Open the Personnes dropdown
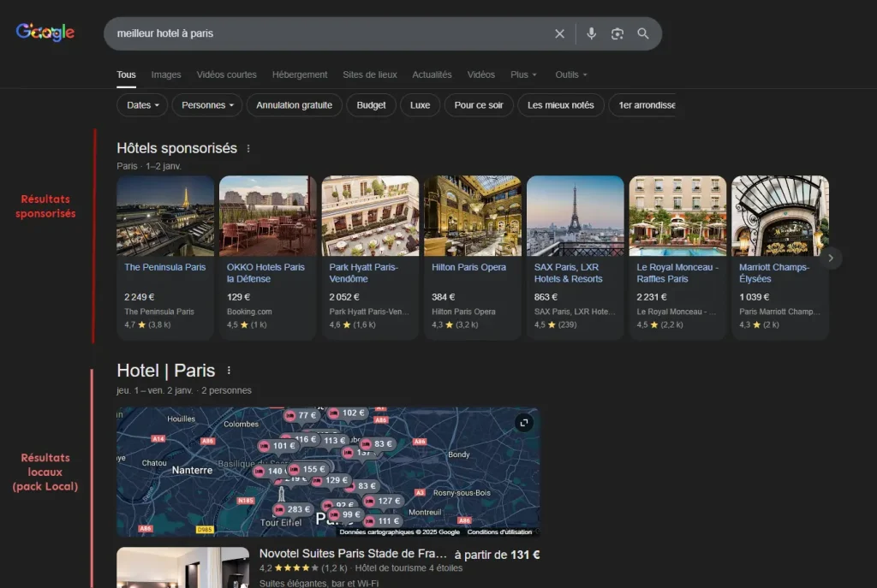 (206, 104)
